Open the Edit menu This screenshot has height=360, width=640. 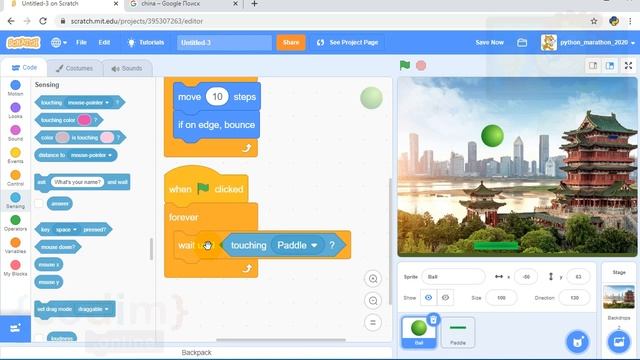tap(104, 42)
